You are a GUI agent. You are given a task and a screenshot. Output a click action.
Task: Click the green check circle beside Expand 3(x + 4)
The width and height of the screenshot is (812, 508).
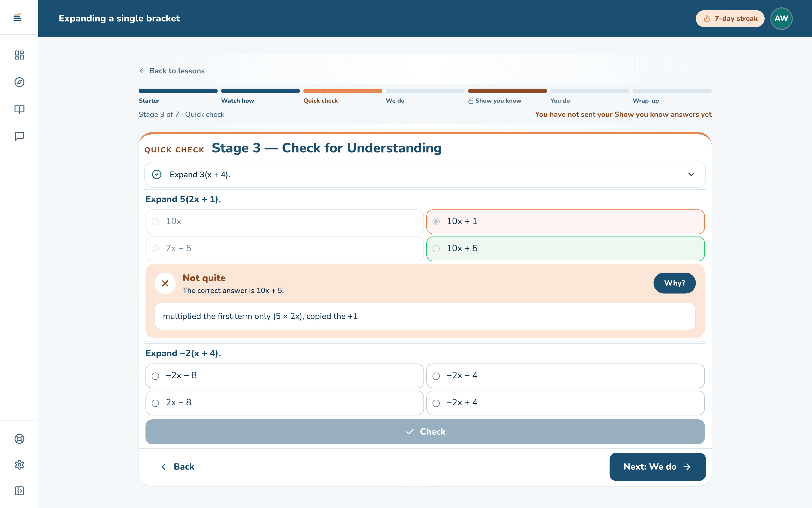tap(157, 174)
